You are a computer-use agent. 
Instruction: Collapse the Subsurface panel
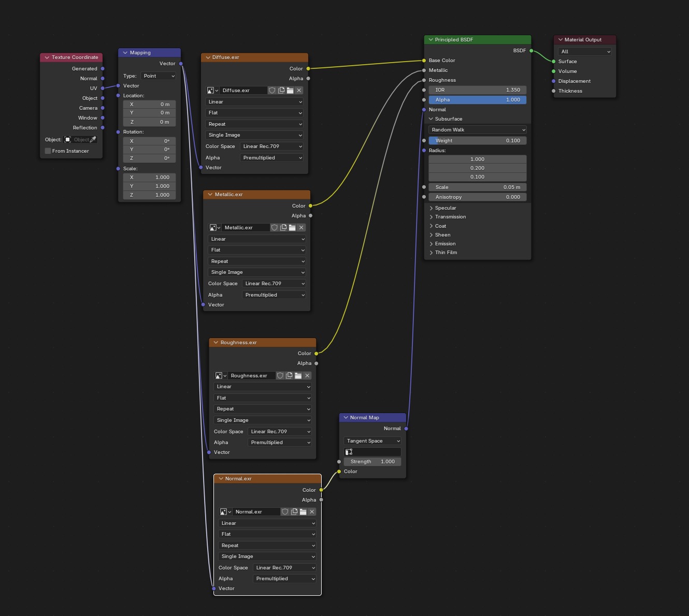point(431,119)
